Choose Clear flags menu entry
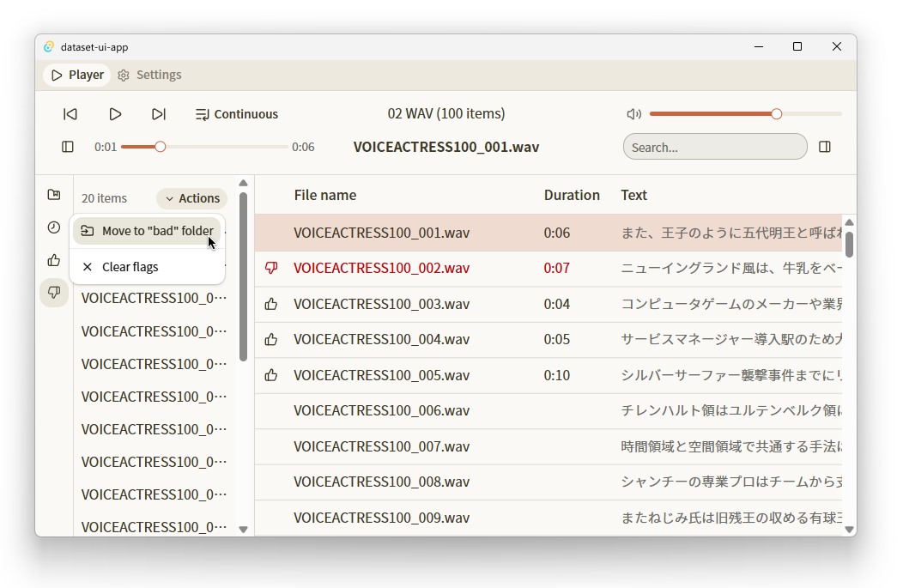 click(x=148, y=267)
